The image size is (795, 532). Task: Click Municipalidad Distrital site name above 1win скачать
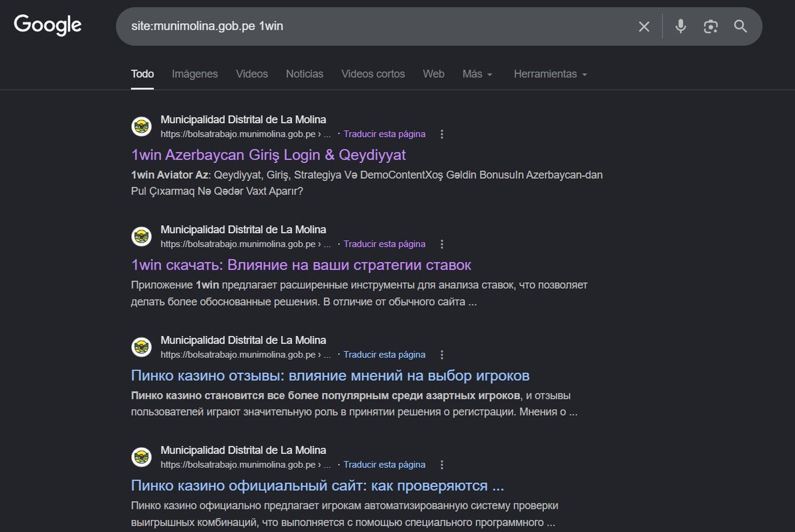(243, 230)
